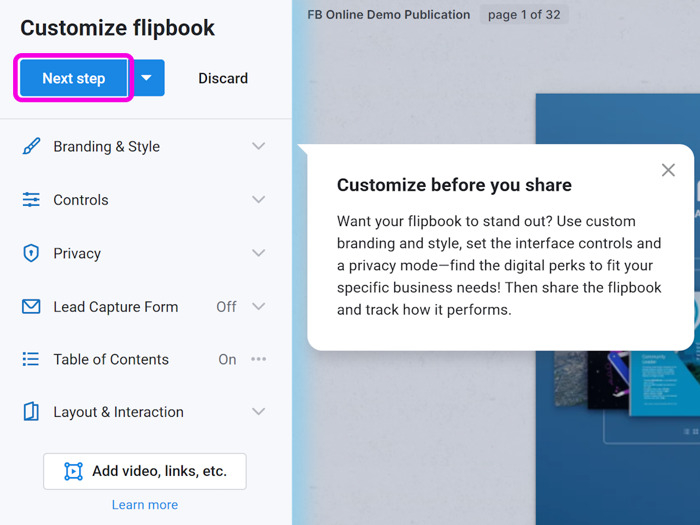
Task: Click the Lead Capture Form envelope icon
Action: (31, 307)
